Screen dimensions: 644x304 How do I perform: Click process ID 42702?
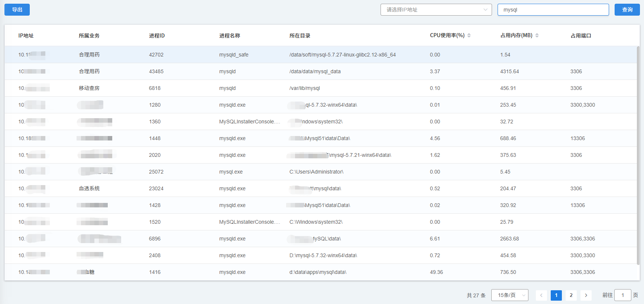point(156,55)
